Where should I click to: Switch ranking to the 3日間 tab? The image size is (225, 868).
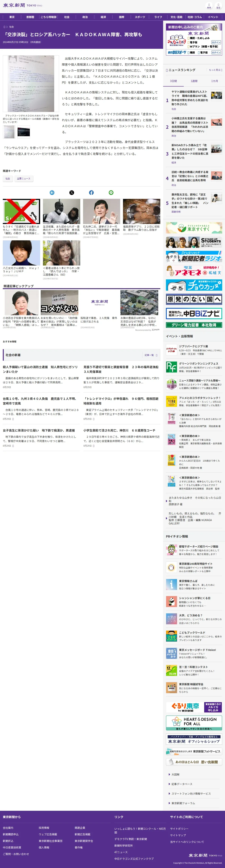click(x=173, y=81)
